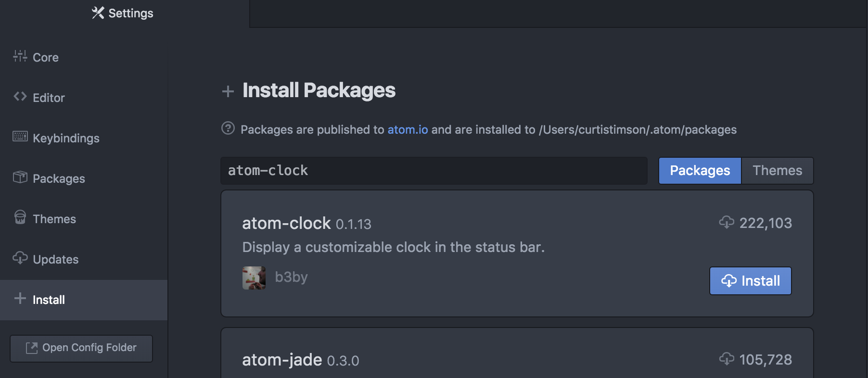Open Updates via the cloud download icon
Screen dimensions: 868x378
click(20, 258)
